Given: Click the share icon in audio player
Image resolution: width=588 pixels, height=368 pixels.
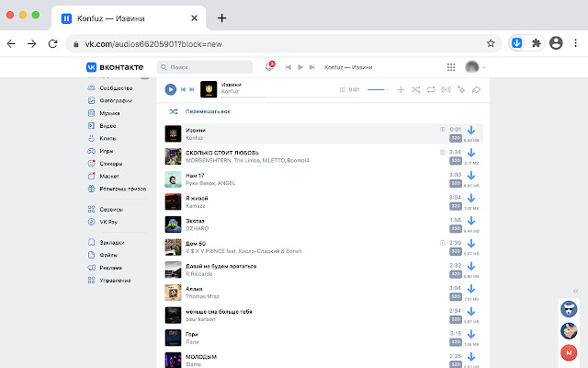Looking at the screenshot, I should coord(476,89).
